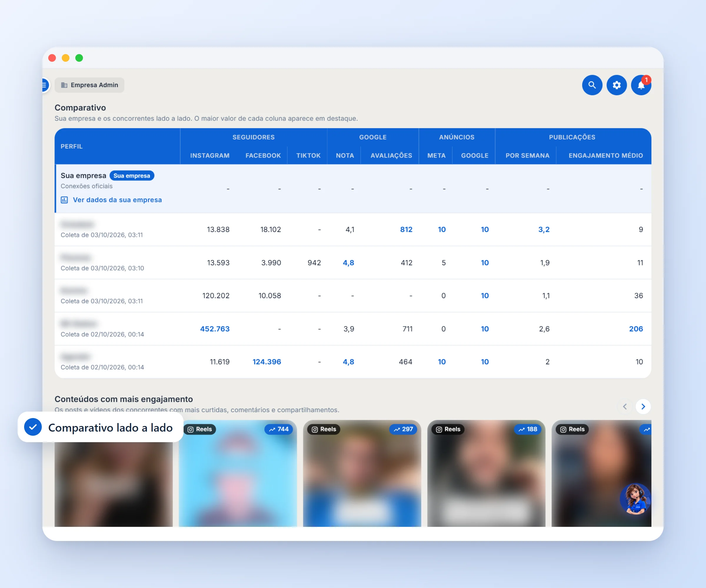Open the Reels thumbnail with 188 engagement

(x=486, y=473)
